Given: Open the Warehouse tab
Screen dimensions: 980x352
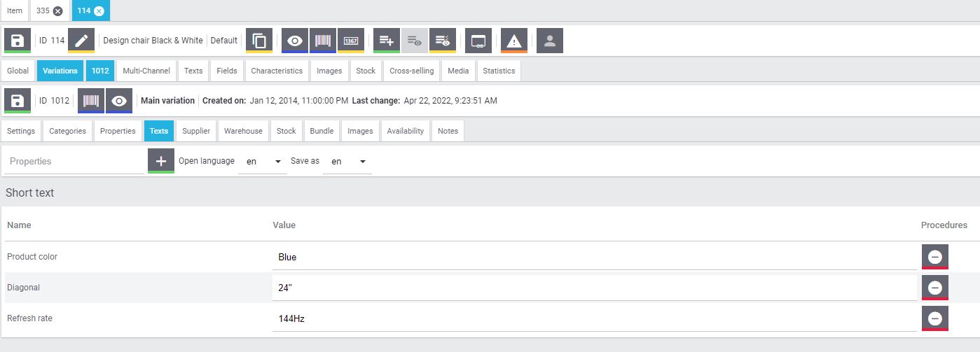Looking at the screenshot, I should [243, 131].
